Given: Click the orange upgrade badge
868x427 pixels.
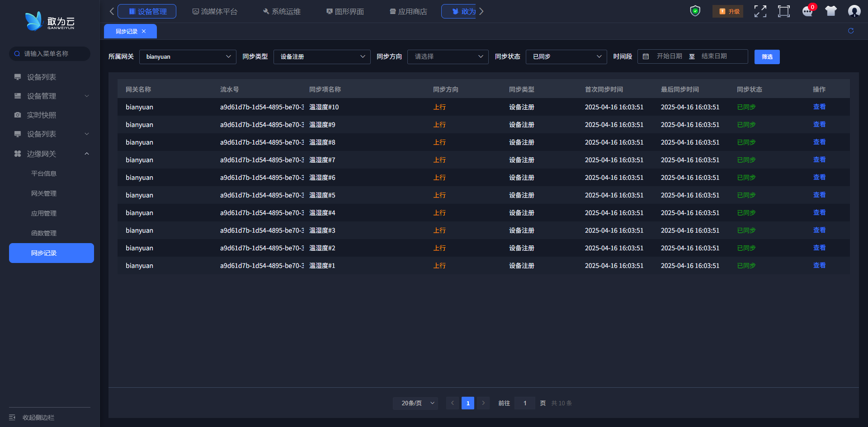Looking at the screenshot, I should [728, 11].
